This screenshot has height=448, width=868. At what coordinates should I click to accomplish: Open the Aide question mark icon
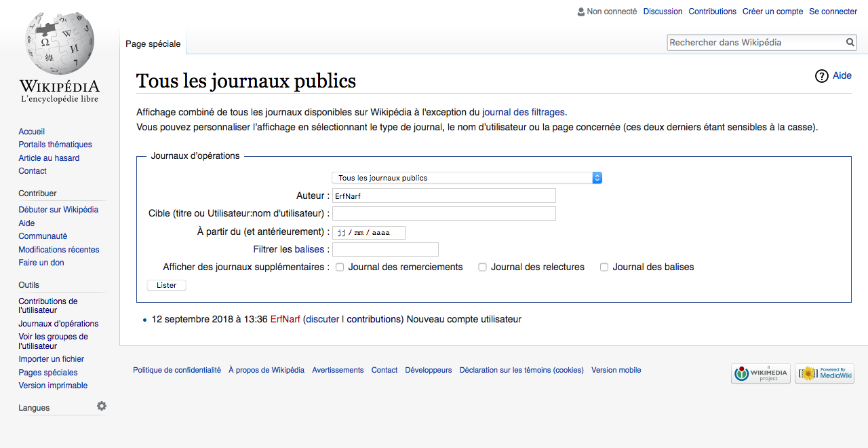822,76
